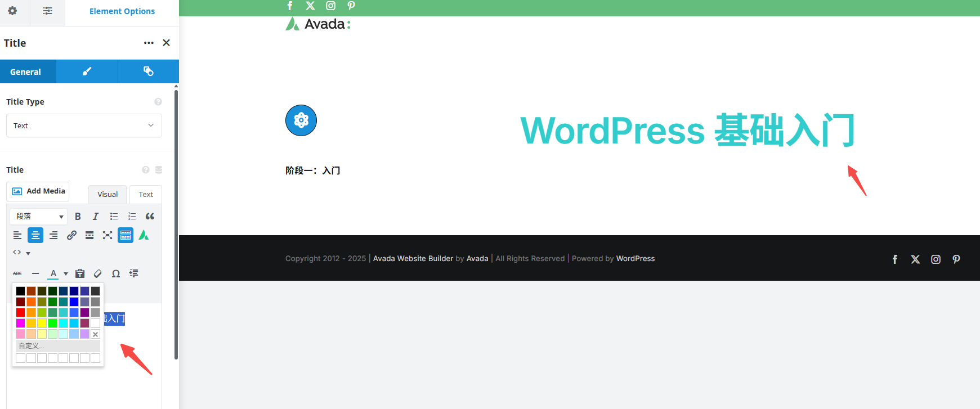Click the WordPress 基础入门 heading on canvas
This screenshot has width=980, height=409.
pyautogui.click(x=687, y=131)
